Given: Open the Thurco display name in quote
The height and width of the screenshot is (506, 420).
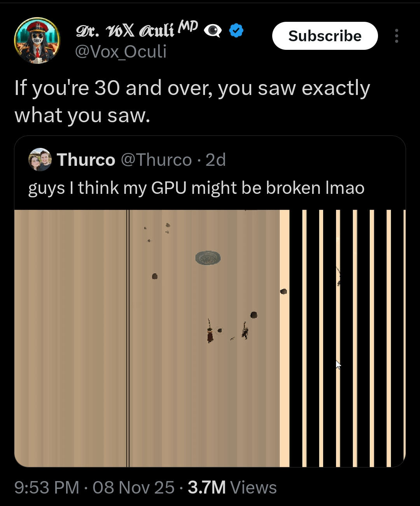Looking at the screenshot, I should coord(86,160).
